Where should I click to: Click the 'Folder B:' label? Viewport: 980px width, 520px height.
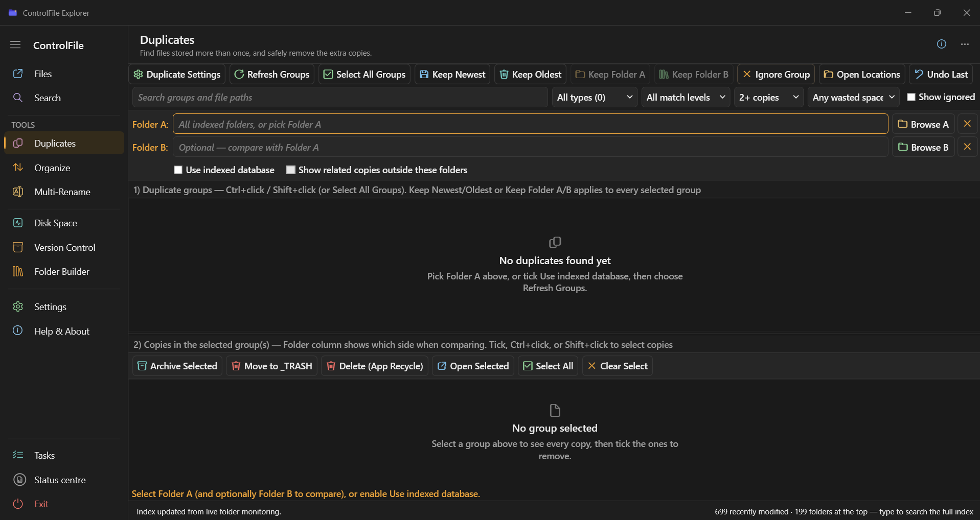(x=150, y=148)
